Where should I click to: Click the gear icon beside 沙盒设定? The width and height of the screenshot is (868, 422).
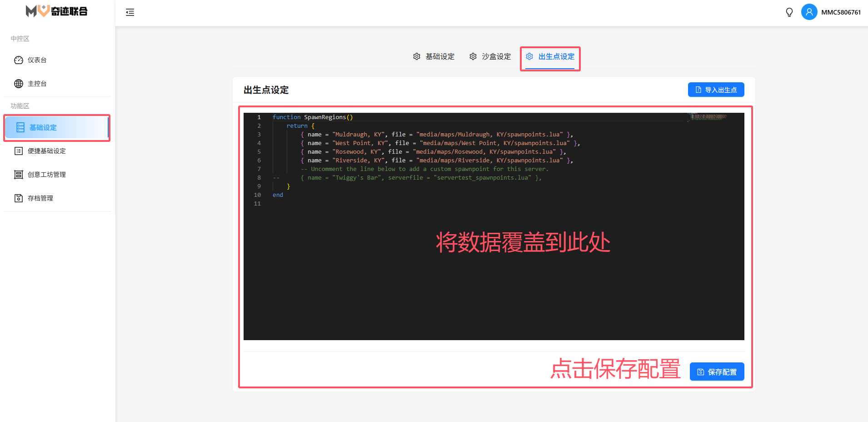(x=473, y=56)
